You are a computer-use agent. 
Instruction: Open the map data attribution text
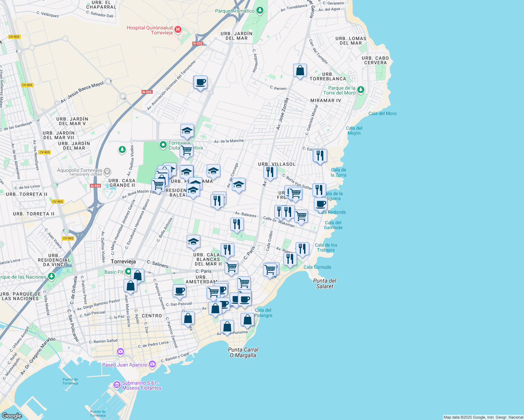point(483,417)
